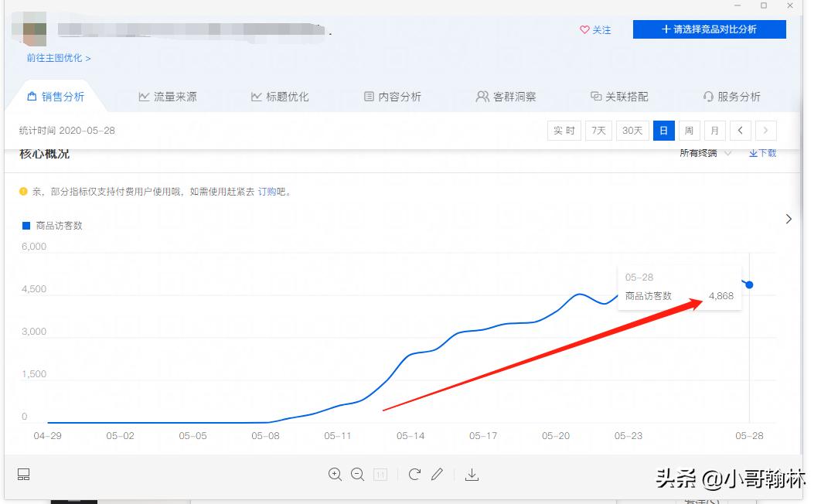Open chart annotation with the pencil icon
The image size is (821, 504).
(437, 474)
